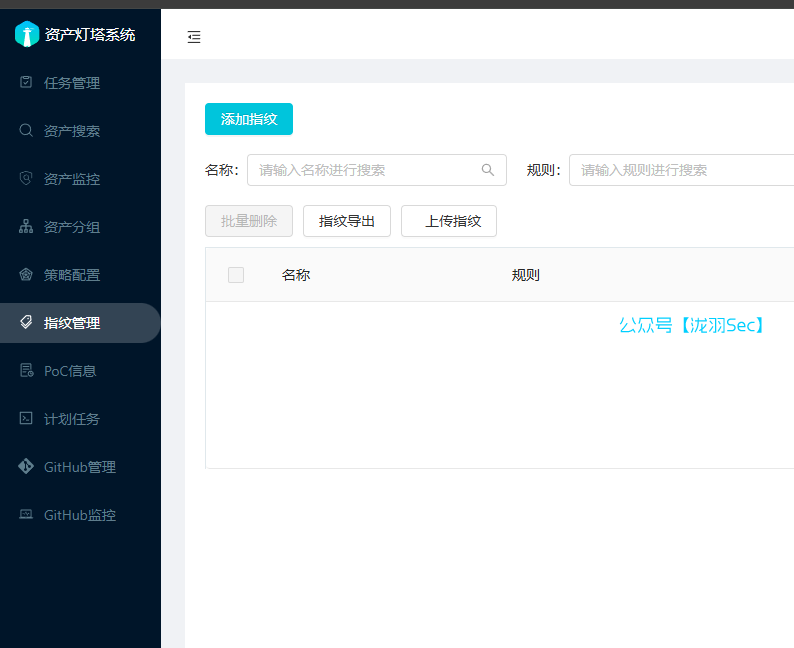The width and height of the screenshot is (794, 648).
Task: Click the 资产监控 shield icon
Action: tap(26, 179)
